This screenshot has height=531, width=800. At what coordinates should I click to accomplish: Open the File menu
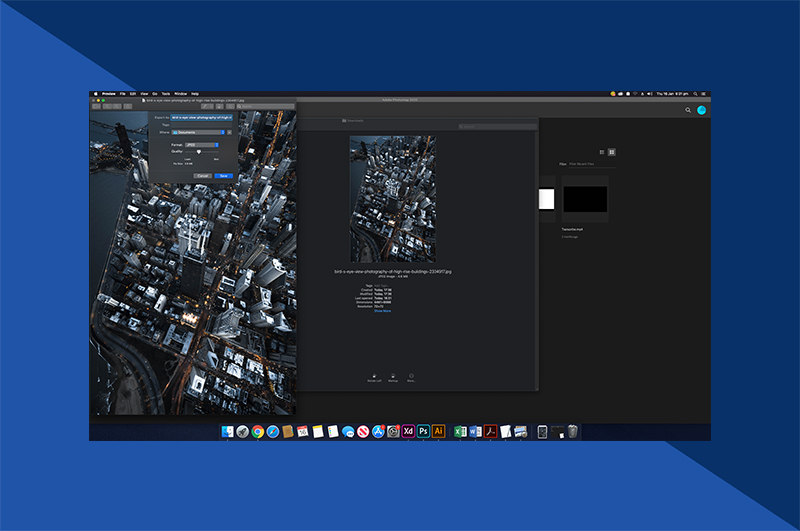(122, 94)
